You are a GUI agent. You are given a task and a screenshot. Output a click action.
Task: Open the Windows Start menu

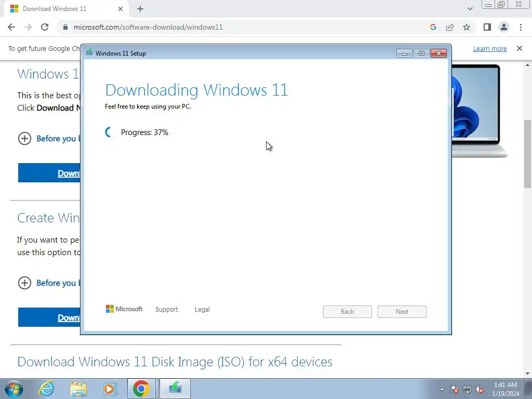[x=14, y=389]
